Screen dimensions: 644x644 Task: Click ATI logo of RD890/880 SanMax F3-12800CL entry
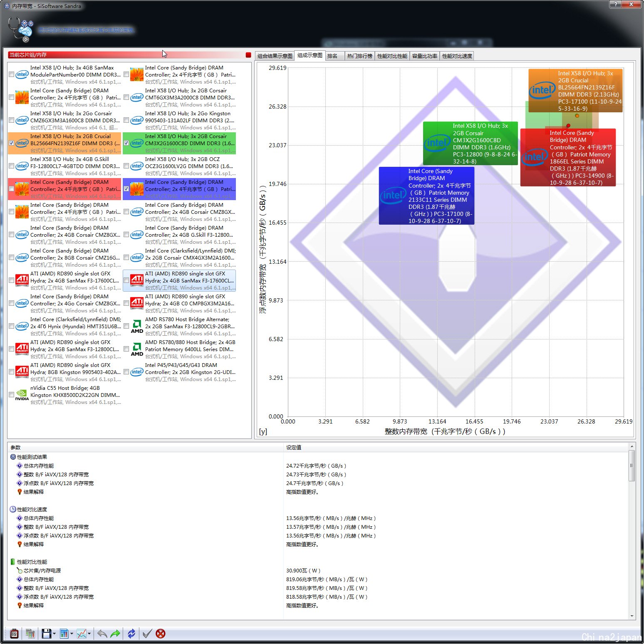22,349
